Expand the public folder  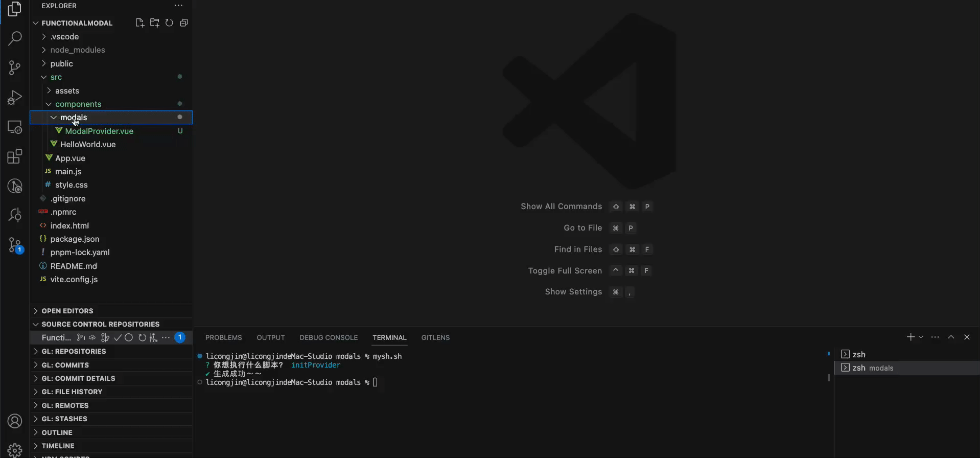tap(111, 64)
